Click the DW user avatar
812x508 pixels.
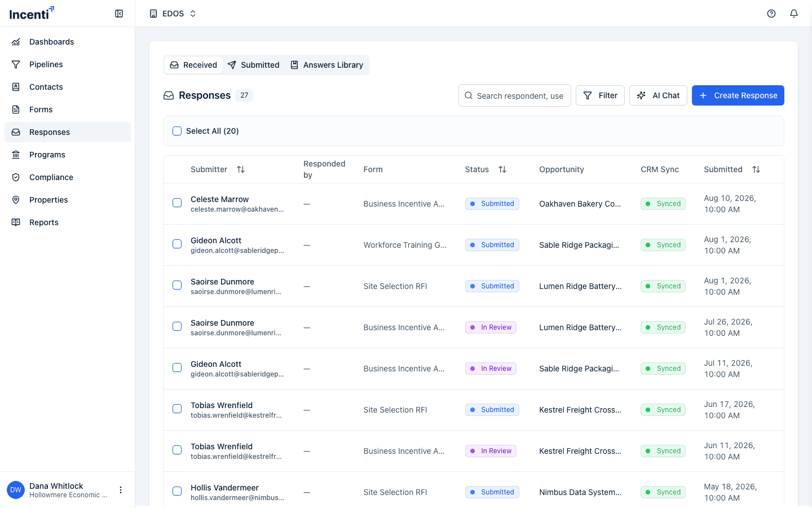pyautogui.click(x=16, y=490)
